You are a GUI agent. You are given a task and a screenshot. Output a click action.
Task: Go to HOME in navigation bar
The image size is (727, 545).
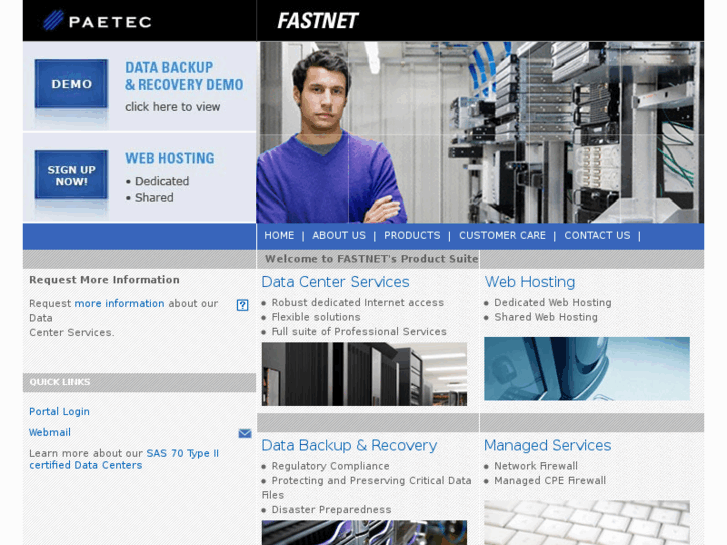(279, 236)
